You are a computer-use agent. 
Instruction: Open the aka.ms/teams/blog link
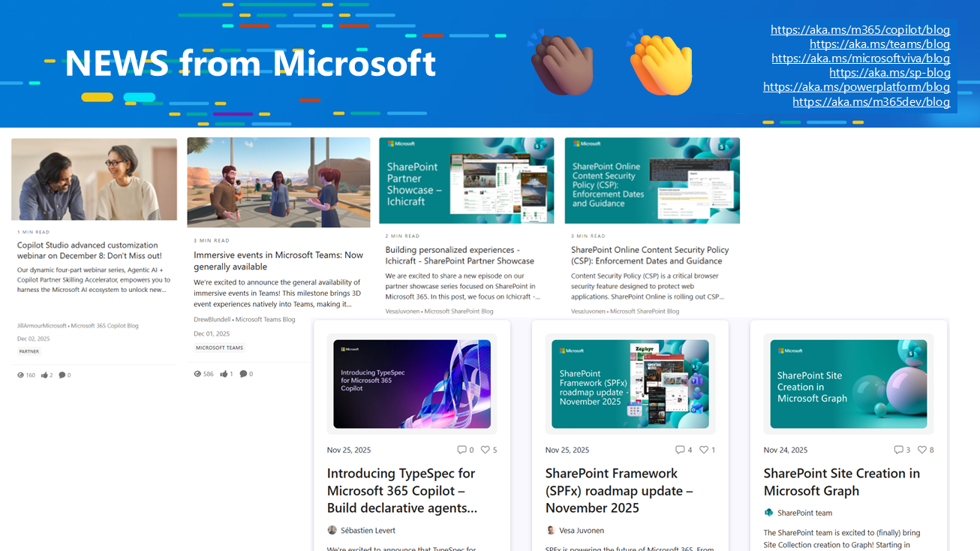coord(879,44)
